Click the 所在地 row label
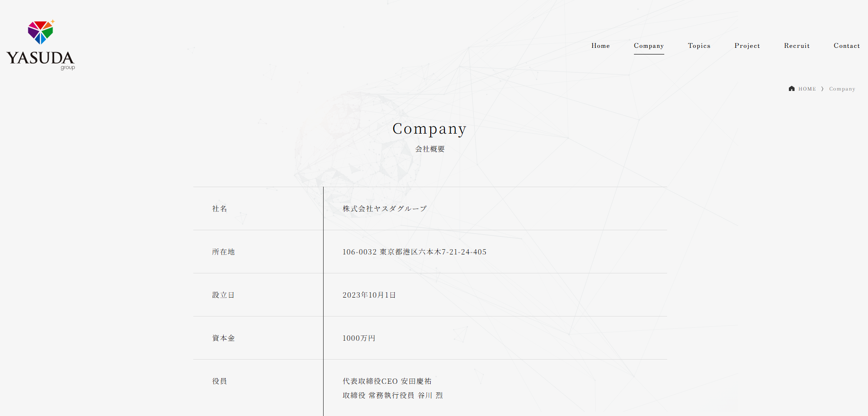 [224, 252]
